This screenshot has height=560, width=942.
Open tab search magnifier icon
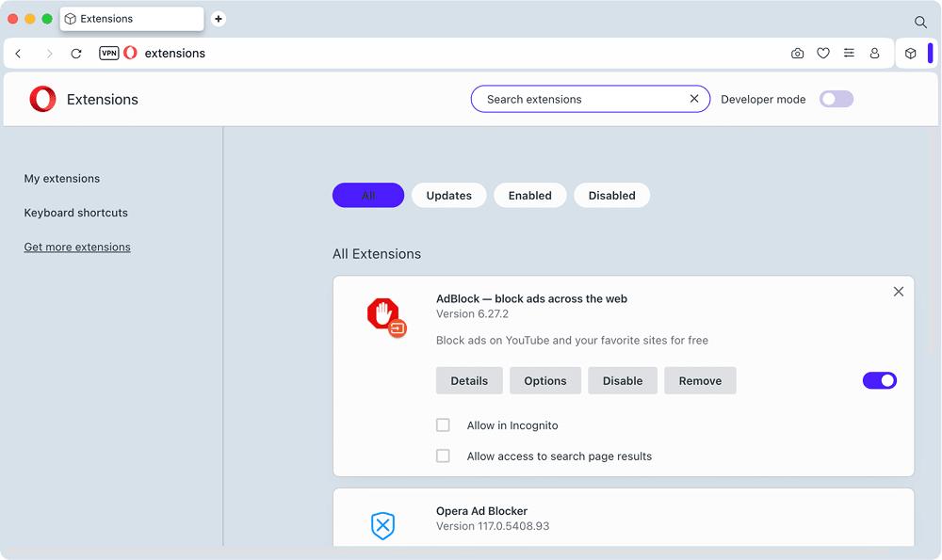point(920,22)
